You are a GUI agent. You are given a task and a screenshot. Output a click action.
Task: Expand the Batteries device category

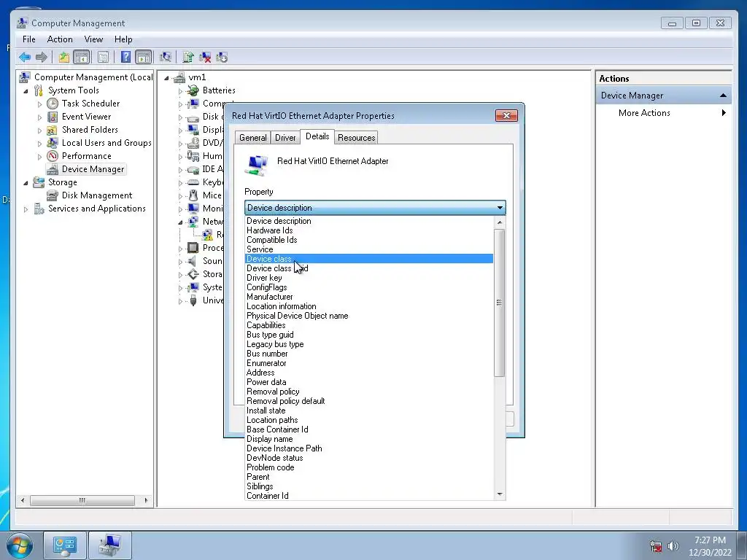[x=181, y=91]
